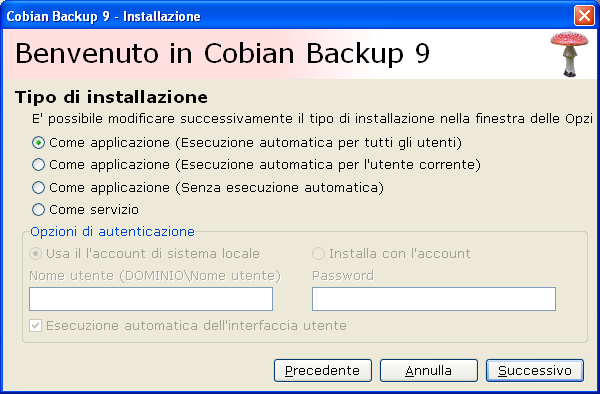Click the Opzioni di autenticazione group label
Viewport: 600px width, 394px height.
tap(112, 231)
